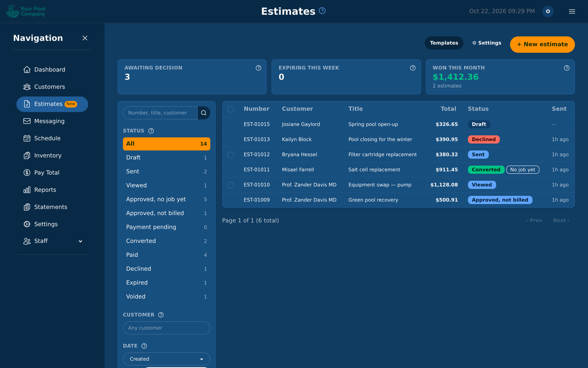Select the checkbox for EST-01010

point(231,185)
